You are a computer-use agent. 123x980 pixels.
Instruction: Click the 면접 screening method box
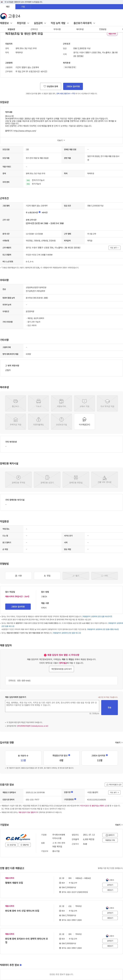pyautogui.click(x=47, y=576)
